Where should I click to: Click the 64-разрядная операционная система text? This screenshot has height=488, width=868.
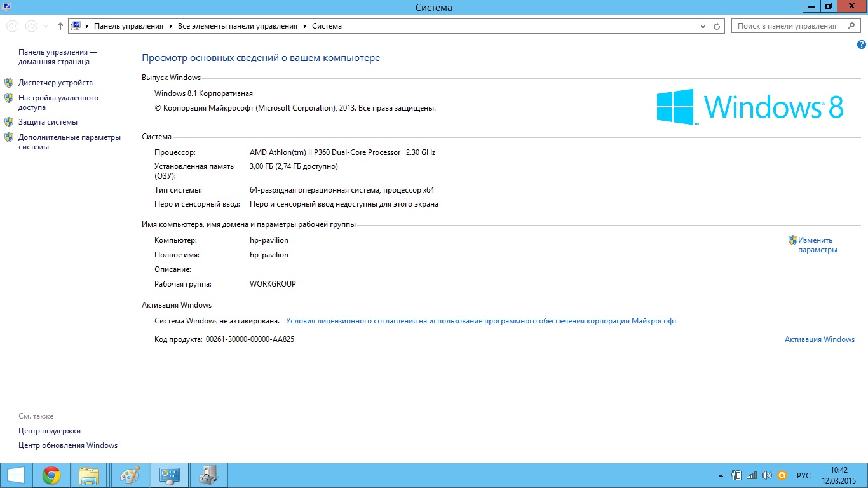pos(342,190)
